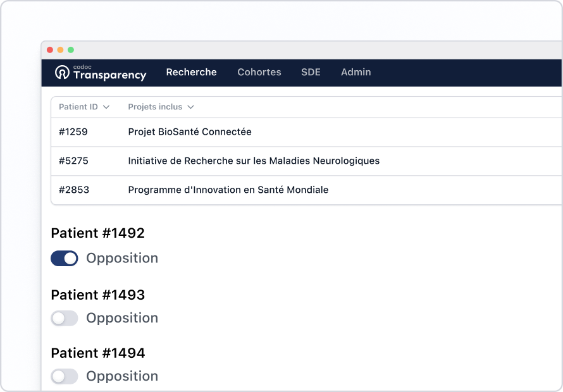Select patient row #1259
The width and height of the screenshot is (563, 392).
[73, 132]
